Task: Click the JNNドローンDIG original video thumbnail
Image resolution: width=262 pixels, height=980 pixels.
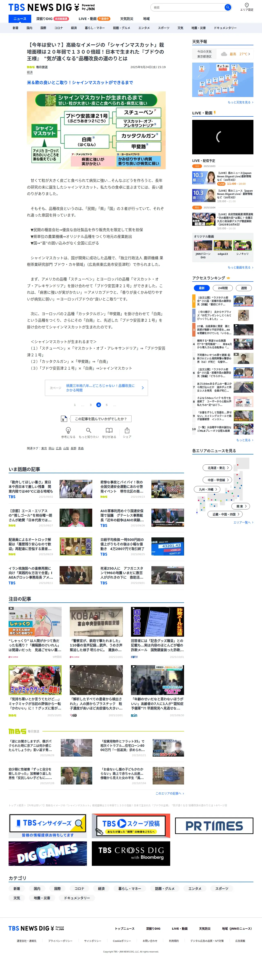Action: point(203,245)
